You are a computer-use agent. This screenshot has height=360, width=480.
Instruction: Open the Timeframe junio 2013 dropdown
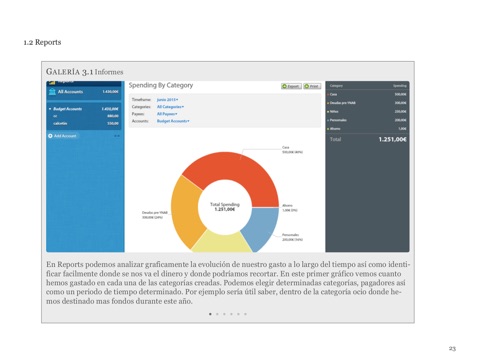click(167, 100)
